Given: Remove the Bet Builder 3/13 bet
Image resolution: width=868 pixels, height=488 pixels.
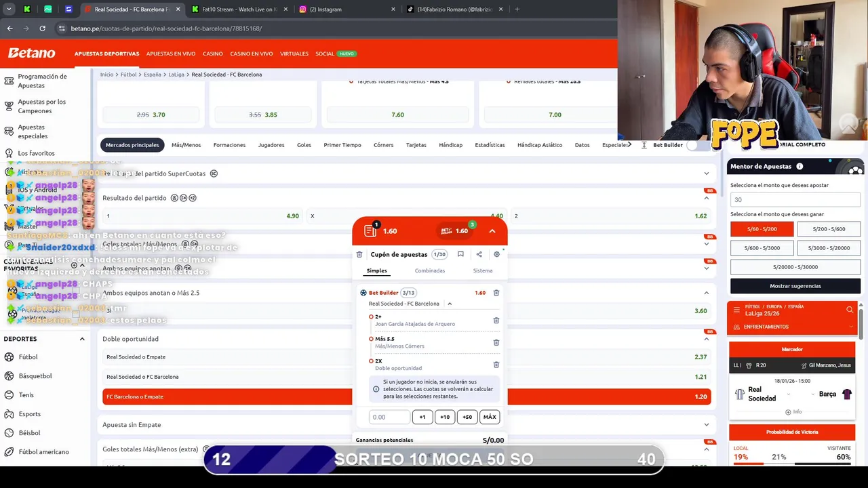Looking at the screenshot, I should coord(496,293).
